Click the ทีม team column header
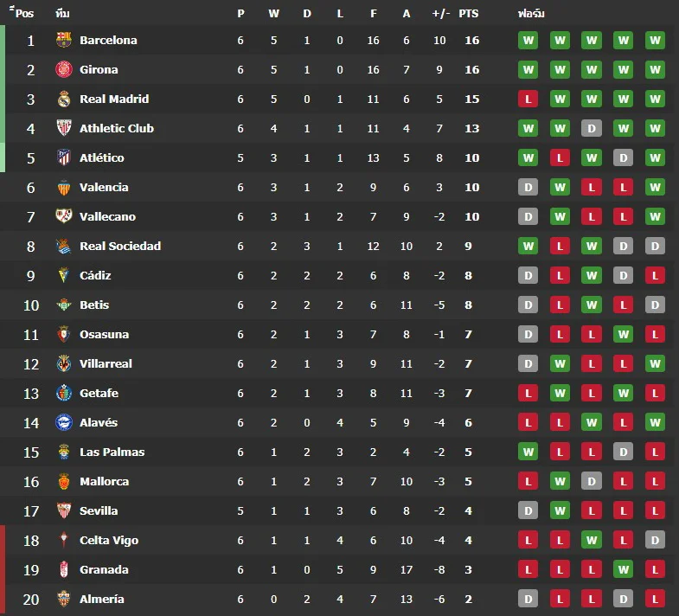This screenshot has height=616, width=679. tap(62, 14)
